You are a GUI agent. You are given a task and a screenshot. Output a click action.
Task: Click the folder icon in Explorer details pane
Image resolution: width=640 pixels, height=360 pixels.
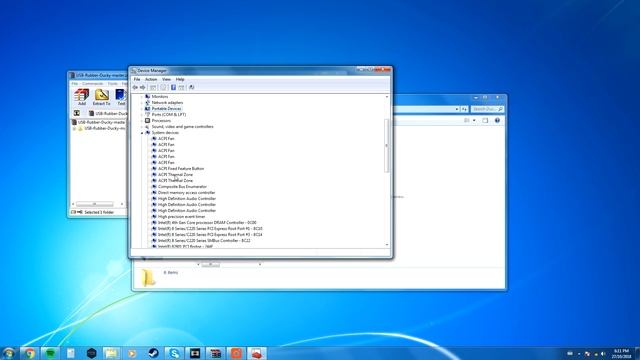pyautogui.click(x=148, y=278)
